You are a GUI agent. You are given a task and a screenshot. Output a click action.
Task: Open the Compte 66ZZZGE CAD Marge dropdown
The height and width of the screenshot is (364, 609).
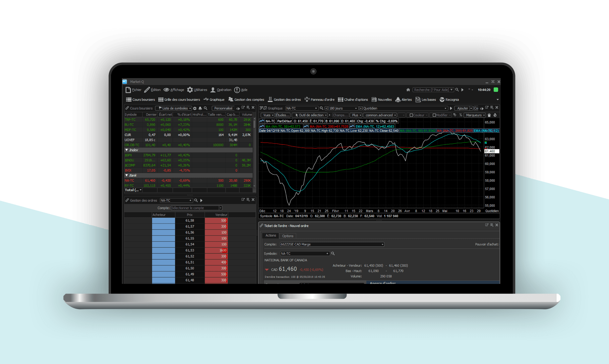pyautogui.click(x=332, y=244)
